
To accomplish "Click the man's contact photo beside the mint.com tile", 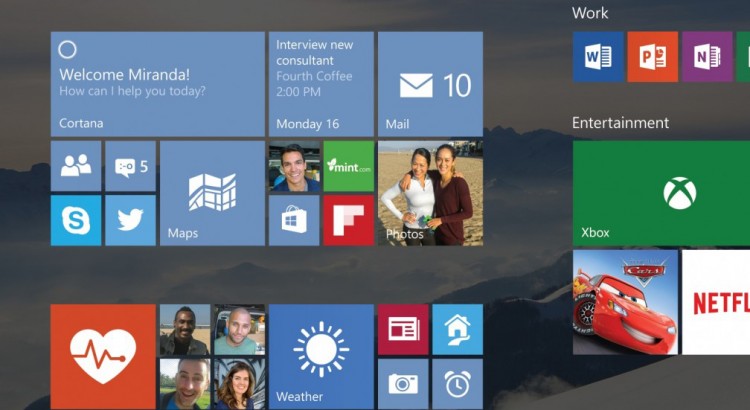I will pyautogui.click(x=294, y=166).
